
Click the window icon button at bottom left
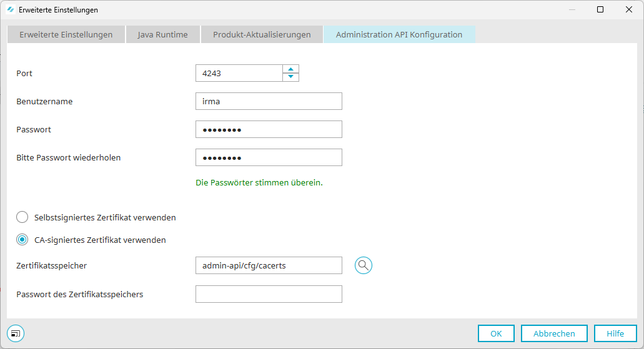[x=16, y=333]
